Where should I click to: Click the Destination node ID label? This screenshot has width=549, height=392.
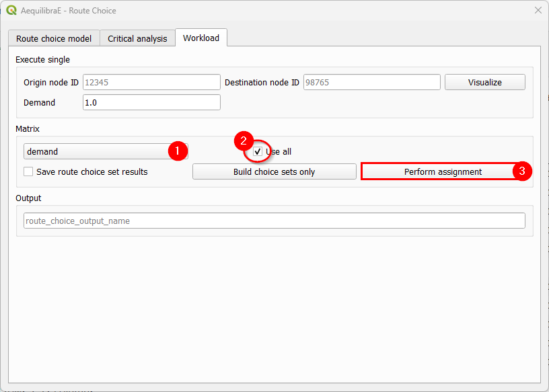(262, 83)
